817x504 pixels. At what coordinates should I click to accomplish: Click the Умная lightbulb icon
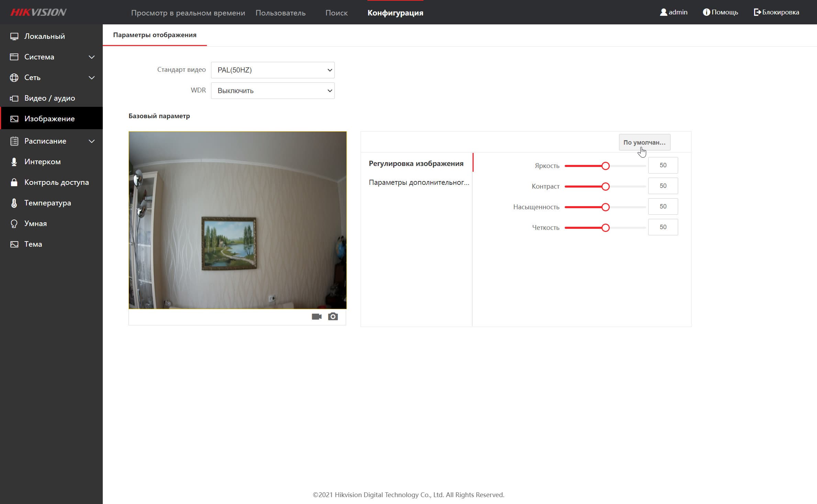14,224
